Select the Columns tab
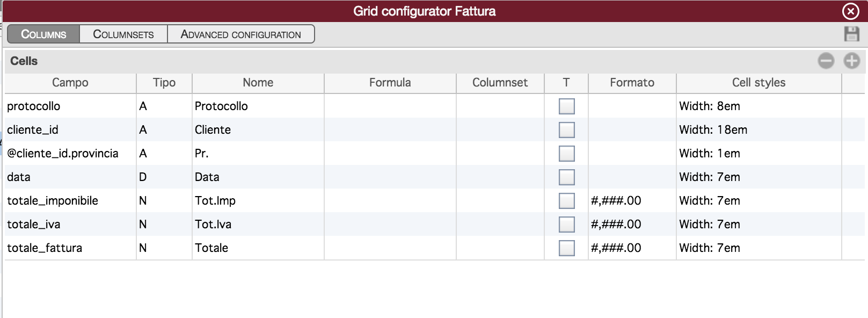 pos(43,34)
